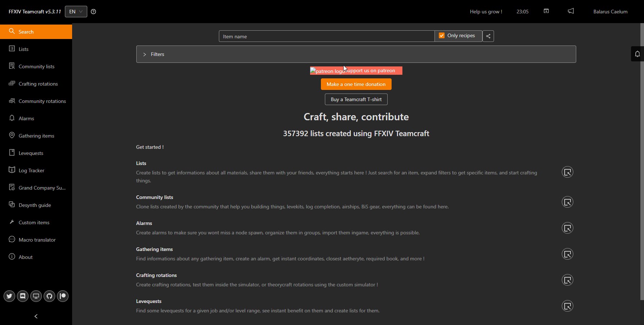
Task: Go to Levequests in sidebar
Action: 36,153
